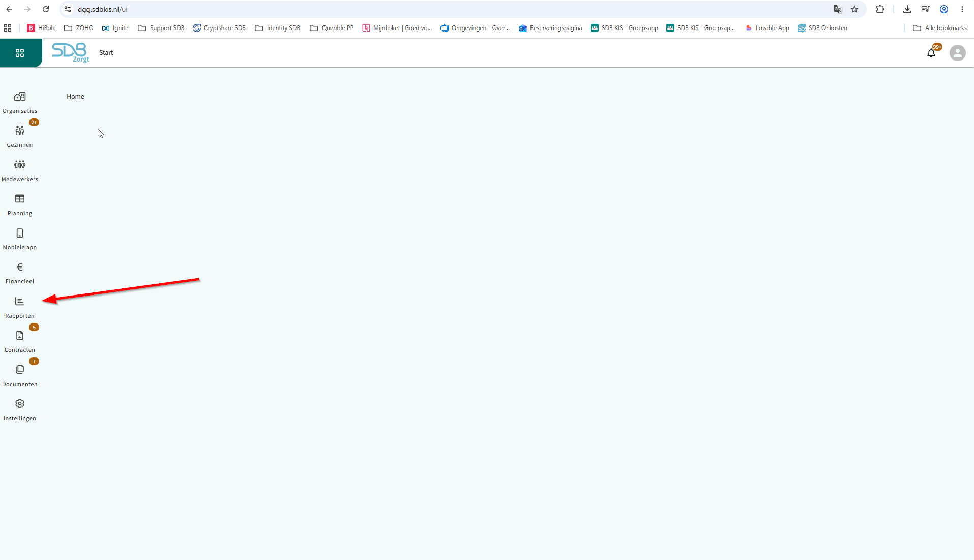Open the Ignite bookmark
The image size is (974, 560).
(115, 28)
